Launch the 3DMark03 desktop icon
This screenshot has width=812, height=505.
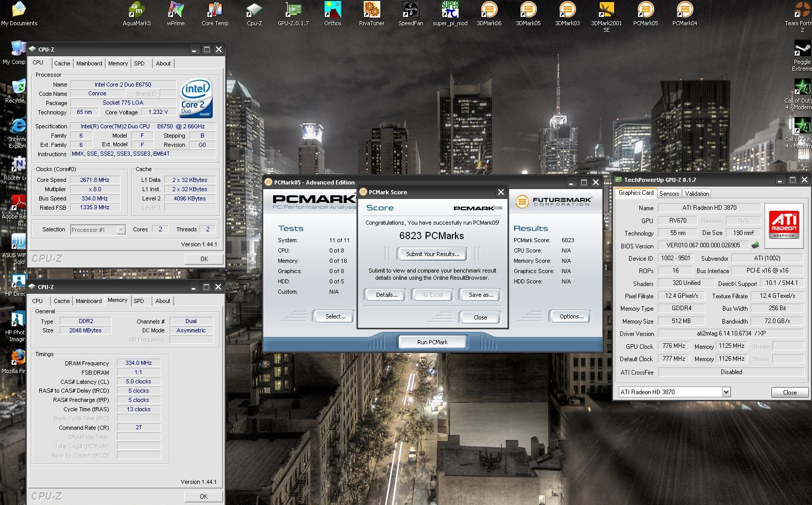[567, 13]
